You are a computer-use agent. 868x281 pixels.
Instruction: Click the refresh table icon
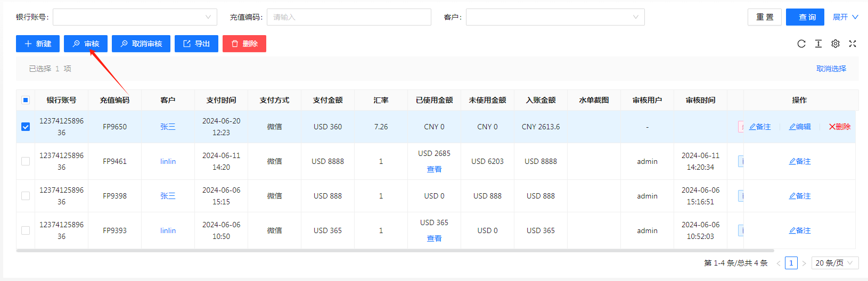(801, 44)
